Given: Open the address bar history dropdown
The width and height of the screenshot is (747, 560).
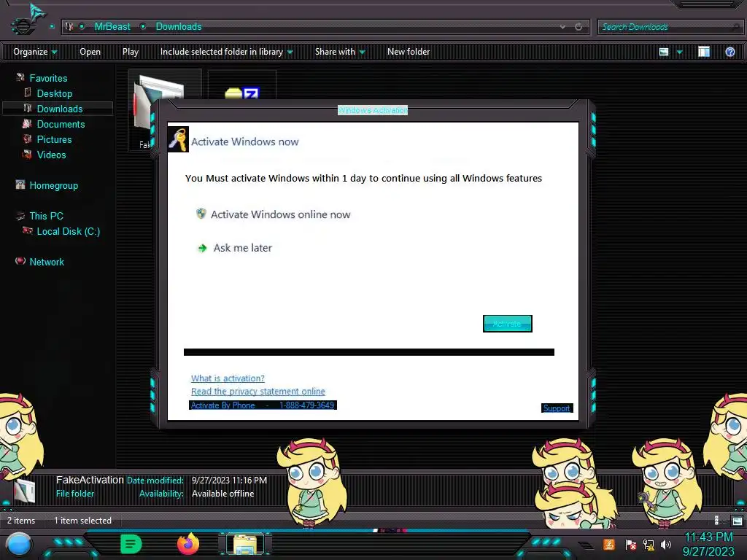Looking at the screenshot, I should tap(563, 27).
